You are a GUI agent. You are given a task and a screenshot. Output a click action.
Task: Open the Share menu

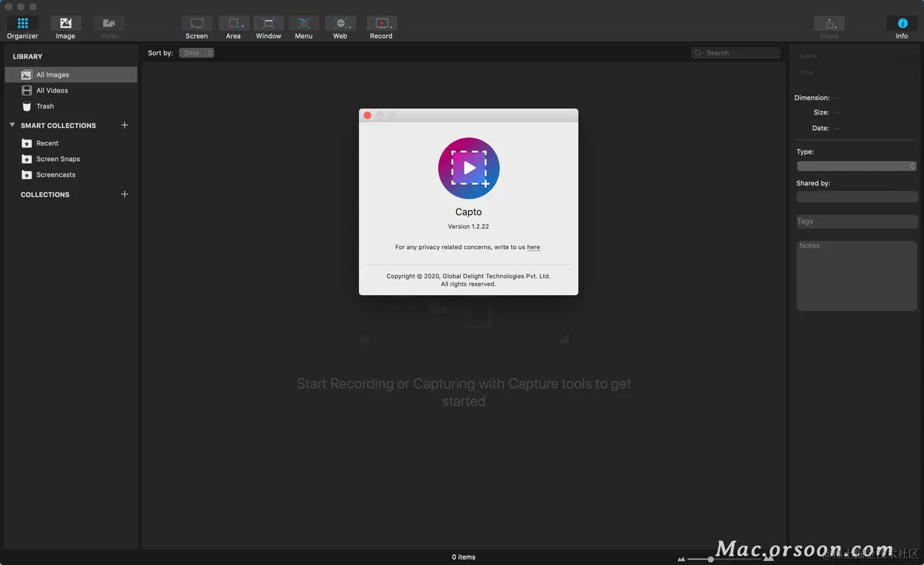point(829,28)
